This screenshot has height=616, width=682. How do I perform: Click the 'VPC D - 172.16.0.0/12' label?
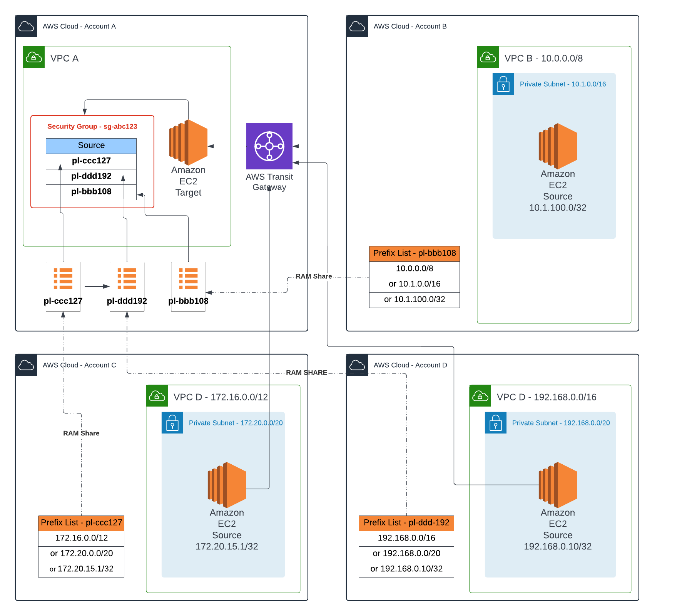pyautogui.click(x=221, y=397)
